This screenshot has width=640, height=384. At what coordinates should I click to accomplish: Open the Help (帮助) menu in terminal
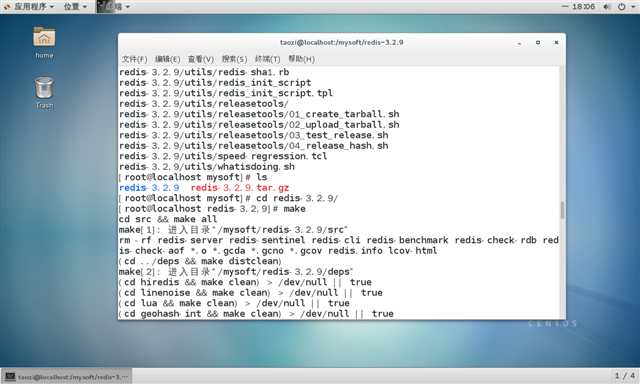[x=301, y=59]
